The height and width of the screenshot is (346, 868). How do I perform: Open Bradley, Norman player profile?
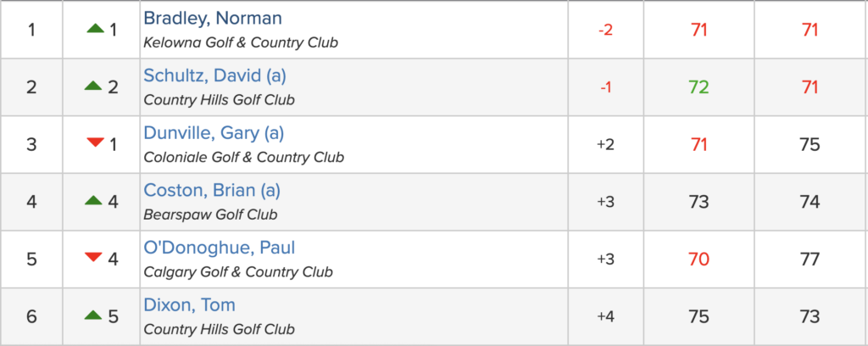pyautogui.click(x=213, y=19)
